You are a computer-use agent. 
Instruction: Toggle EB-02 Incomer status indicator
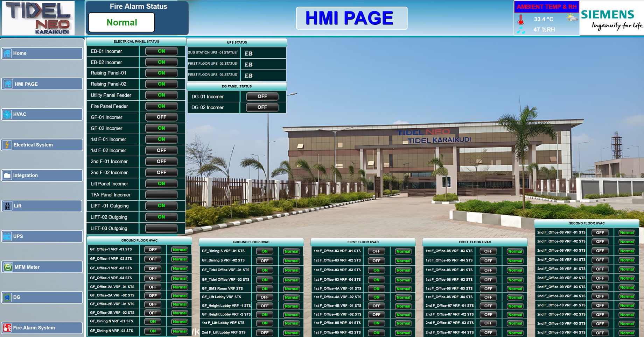161,62
